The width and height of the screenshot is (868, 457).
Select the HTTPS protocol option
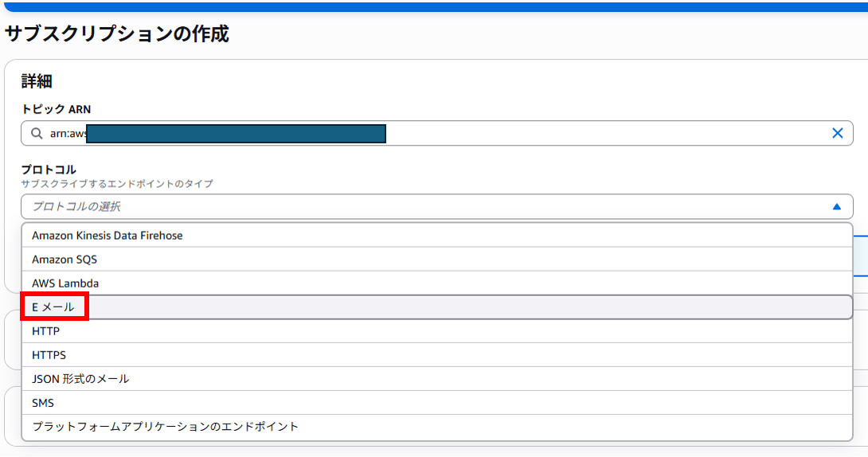tap(436, 354)
